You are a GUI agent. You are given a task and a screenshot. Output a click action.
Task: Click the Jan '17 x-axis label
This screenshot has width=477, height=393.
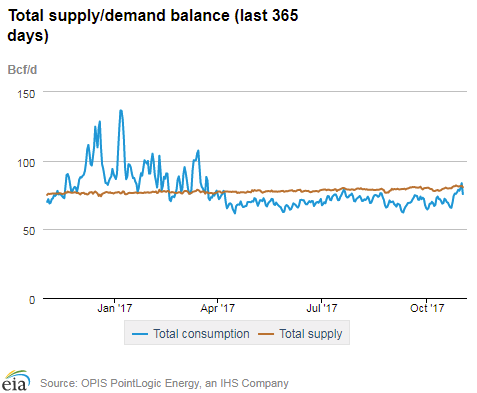(115, 308)
